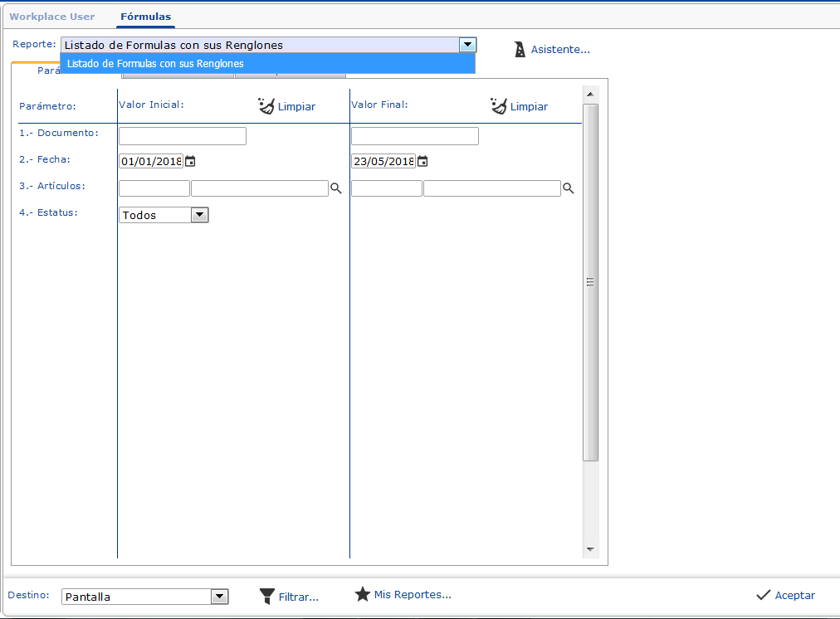Open calendar picker for initial Fecha

coord(190,162)
